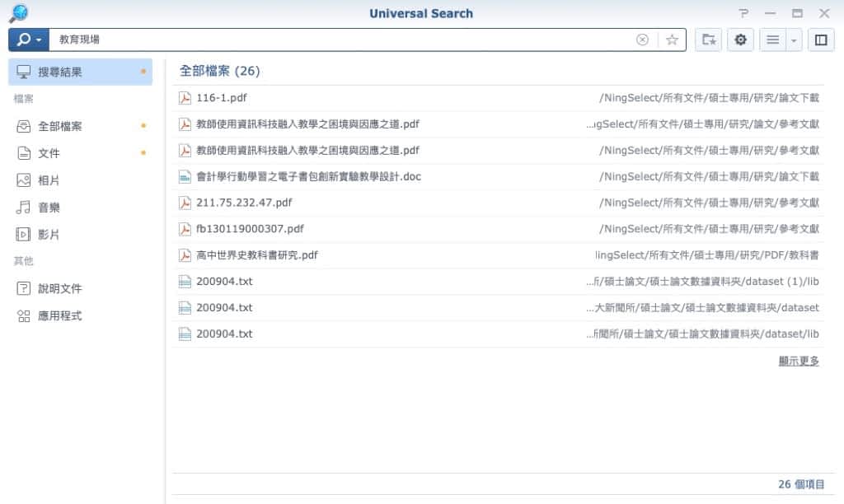Screen dimensions: 844x504
Task: Save search with the star icon
Action: [x=672, y=40]
